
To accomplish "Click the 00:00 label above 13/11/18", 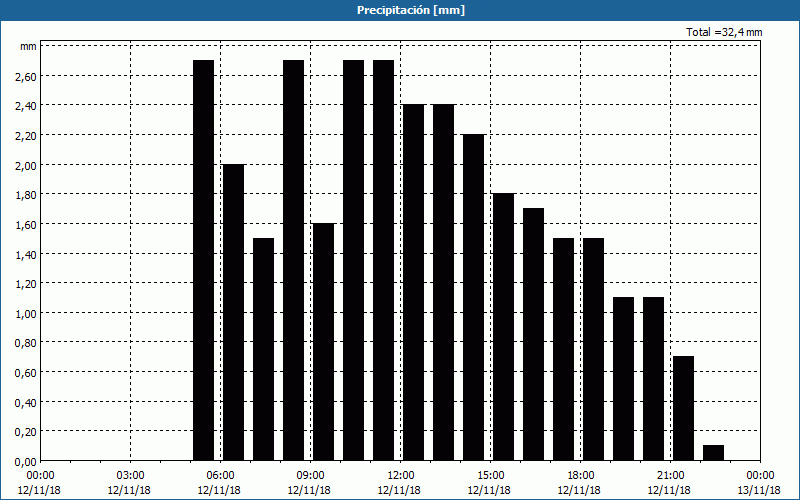I will point(760,476).
